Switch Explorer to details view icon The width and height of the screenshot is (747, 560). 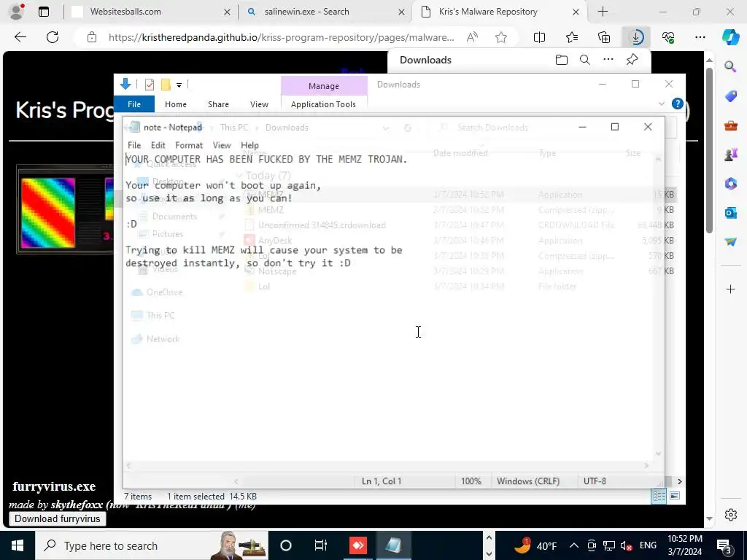coord(659,496)
